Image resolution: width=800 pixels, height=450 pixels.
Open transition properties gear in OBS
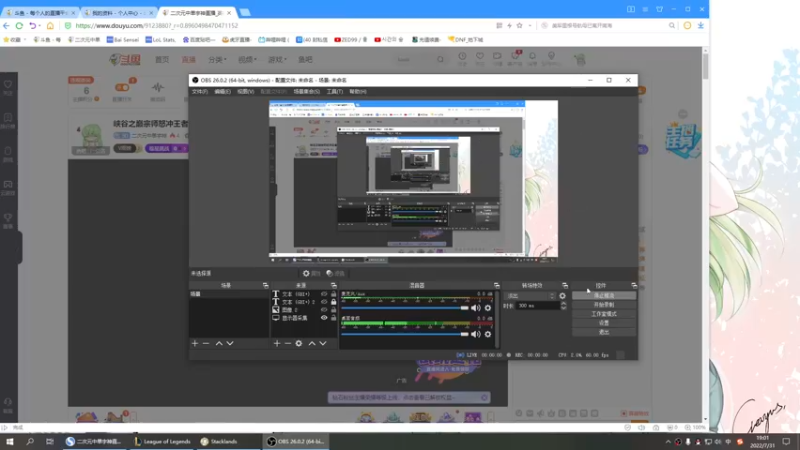[x=562, y=296]
